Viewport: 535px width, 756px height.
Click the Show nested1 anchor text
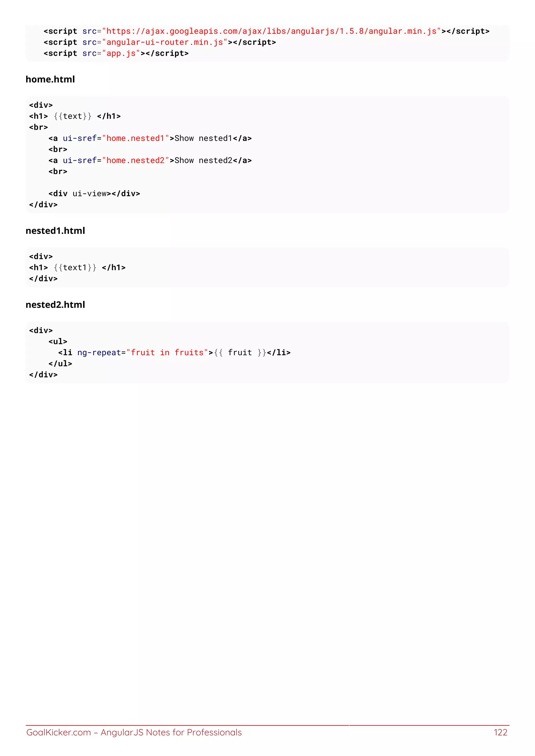click(x=203, y=138)
